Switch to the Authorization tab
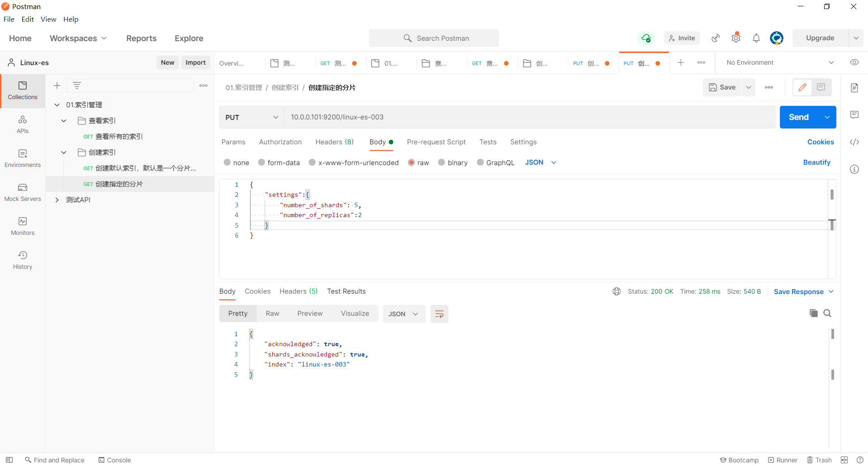The image size is (868, 466). click(280, 142)
